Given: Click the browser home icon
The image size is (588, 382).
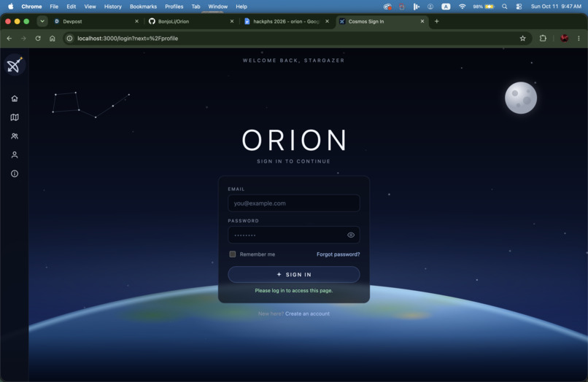Looking at the screenshot, I should tap(52, 38).
